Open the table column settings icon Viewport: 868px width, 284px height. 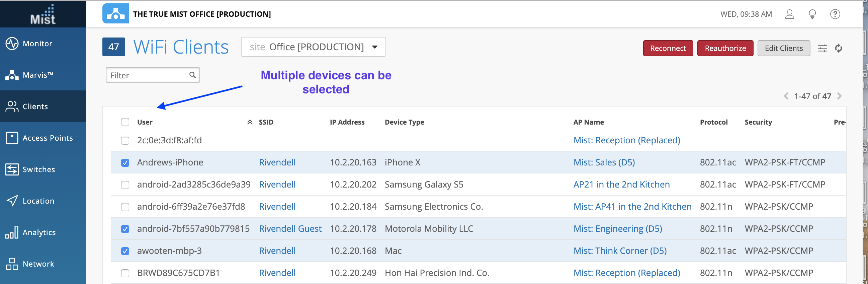822,48
